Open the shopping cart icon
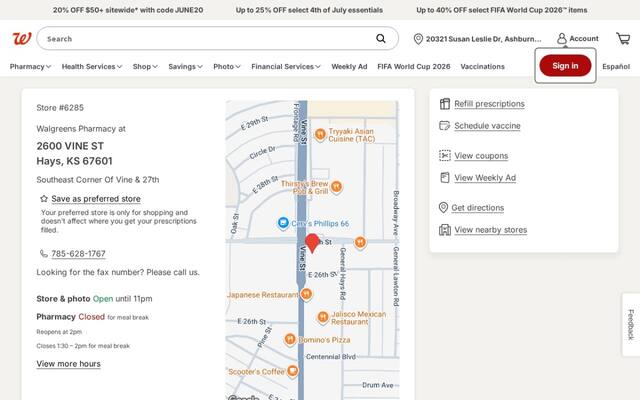Image resolution: width=640 pixels, height=400 pixels. [623, 39]
